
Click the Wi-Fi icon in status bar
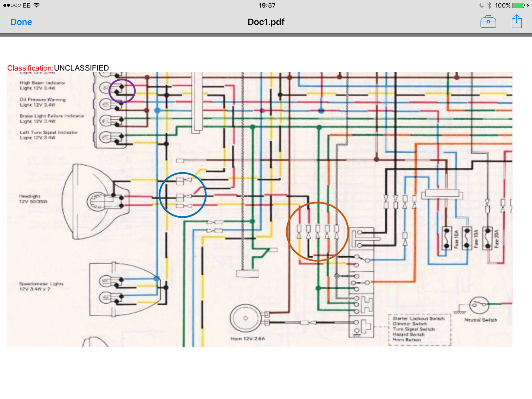[37, 5]
